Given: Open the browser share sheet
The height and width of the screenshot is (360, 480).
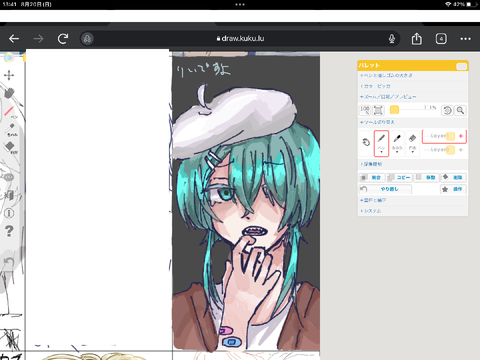Looking at the screenshot, I should (x=417, y=39).
